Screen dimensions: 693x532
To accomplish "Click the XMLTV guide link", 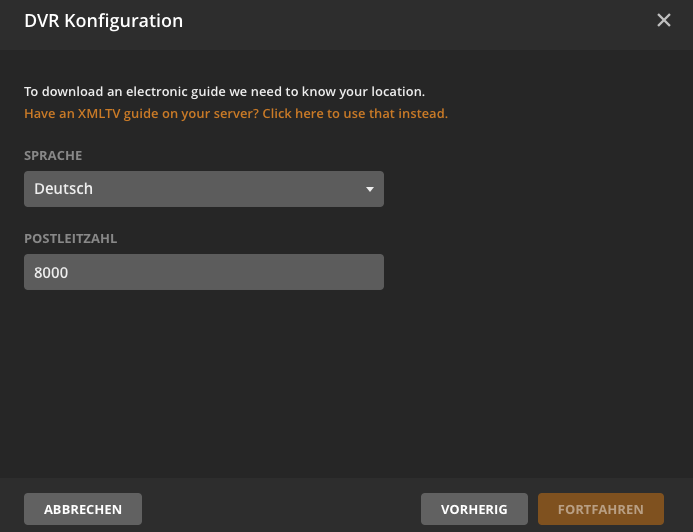I will pos(235,114).
